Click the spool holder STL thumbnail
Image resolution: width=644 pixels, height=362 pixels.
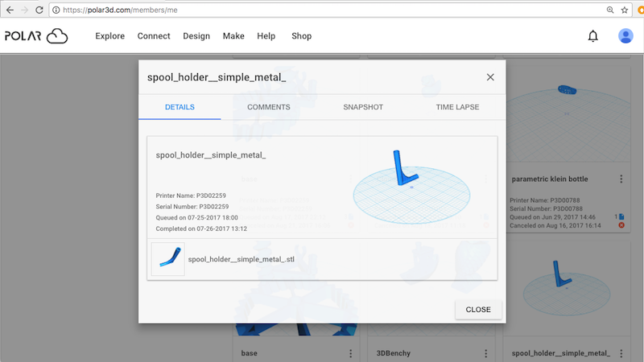click(168, 259)
